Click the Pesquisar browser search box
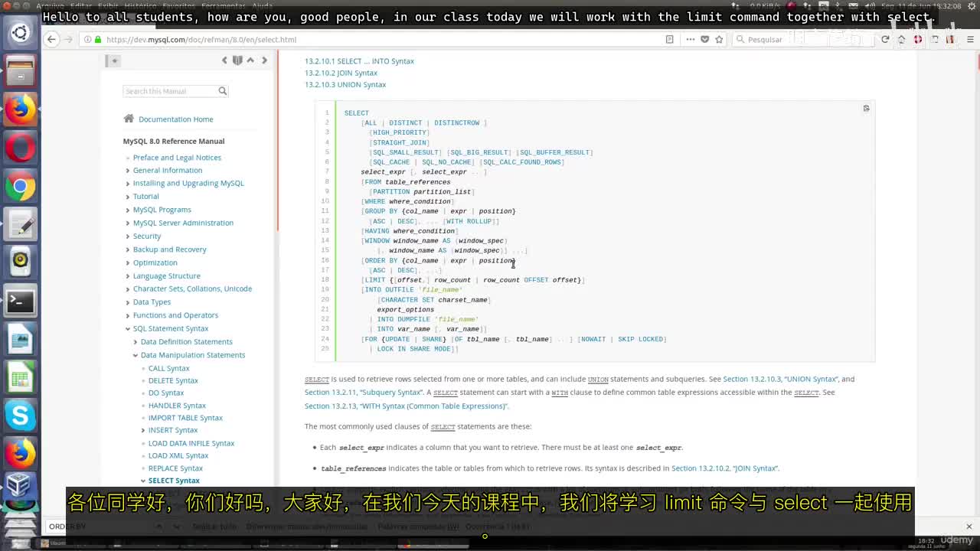Viewport: 980px width, 551px height. pyautogui.click(x=802, y=40)
